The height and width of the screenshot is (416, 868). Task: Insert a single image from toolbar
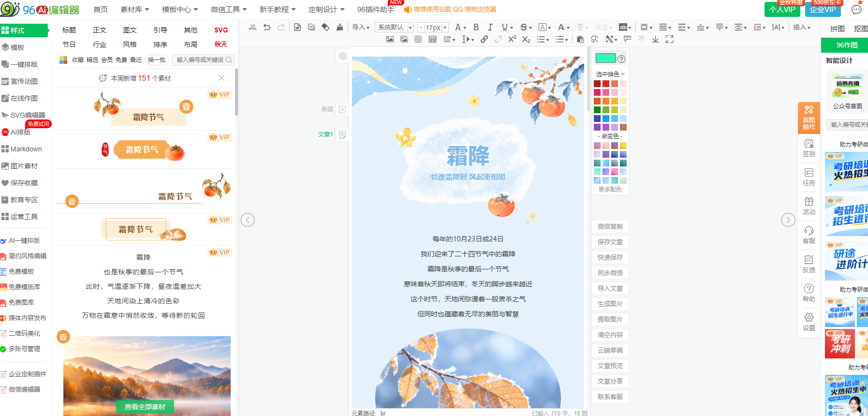tap(390, 40)
